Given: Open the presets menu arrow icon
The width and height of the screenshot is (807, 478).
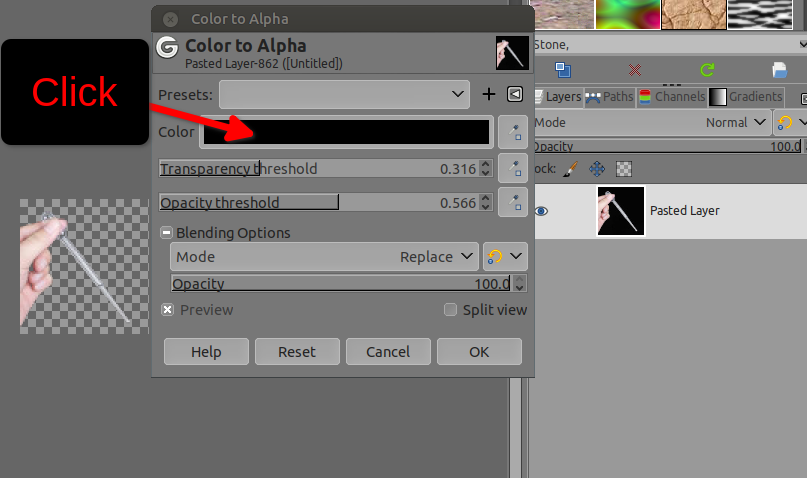Looking at the screenshot, I should (x=515, y=94).
